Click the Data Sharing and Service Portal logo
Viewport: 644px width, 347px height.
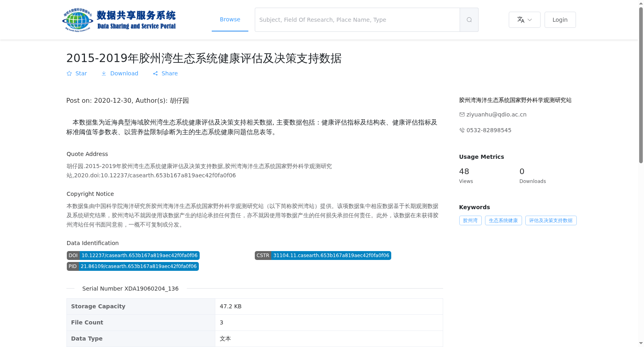(119, 20)
